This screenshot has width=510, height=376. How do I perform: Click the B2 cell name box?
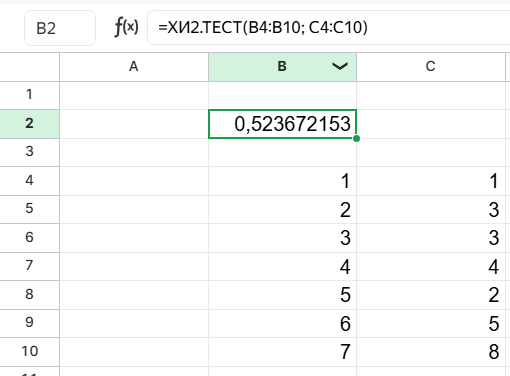point(60,28)
